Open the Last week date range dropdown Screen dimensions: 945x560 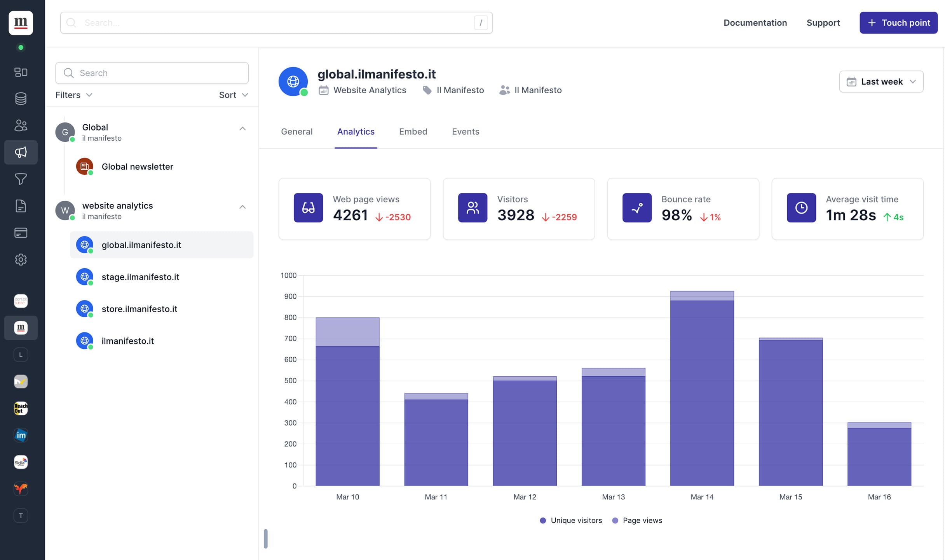pyautogui.click(x=881, y=82)
